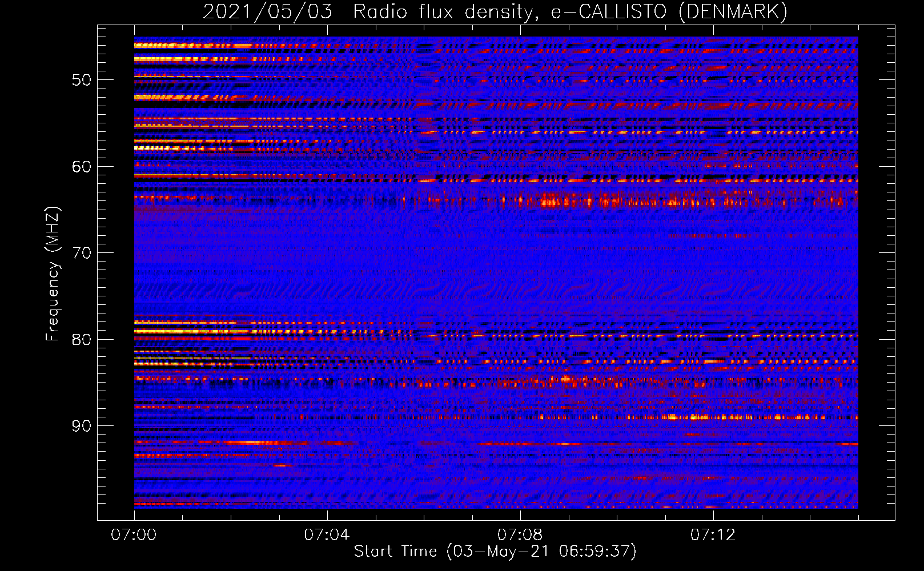924x571 pixels.
Task: Click the 07:08 time tick label
Action: click(520, 535)
